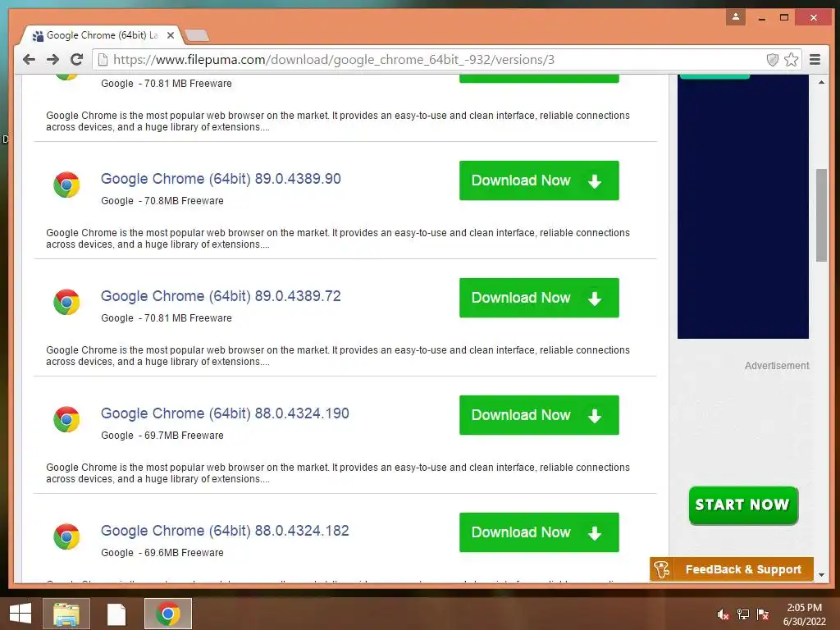Download Now for Chrome 89.0.4389.90
This screenshot has height=630, width=840.
click(x=539, y=180)
